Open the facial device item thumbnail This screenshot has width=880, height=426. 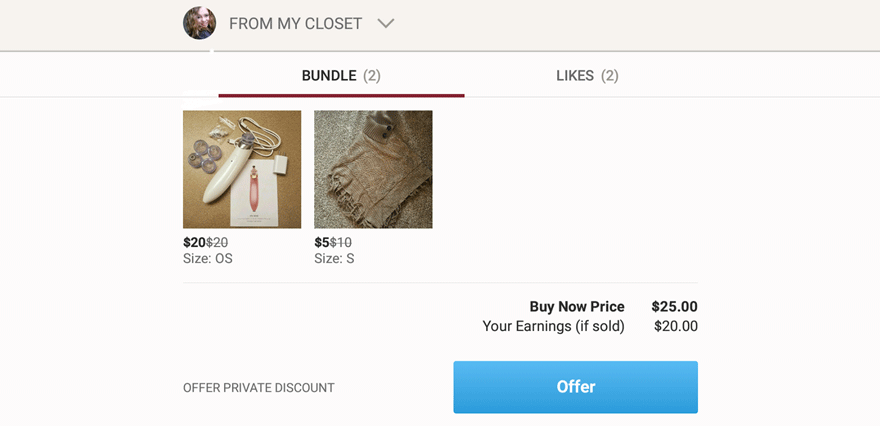point(242,169)
